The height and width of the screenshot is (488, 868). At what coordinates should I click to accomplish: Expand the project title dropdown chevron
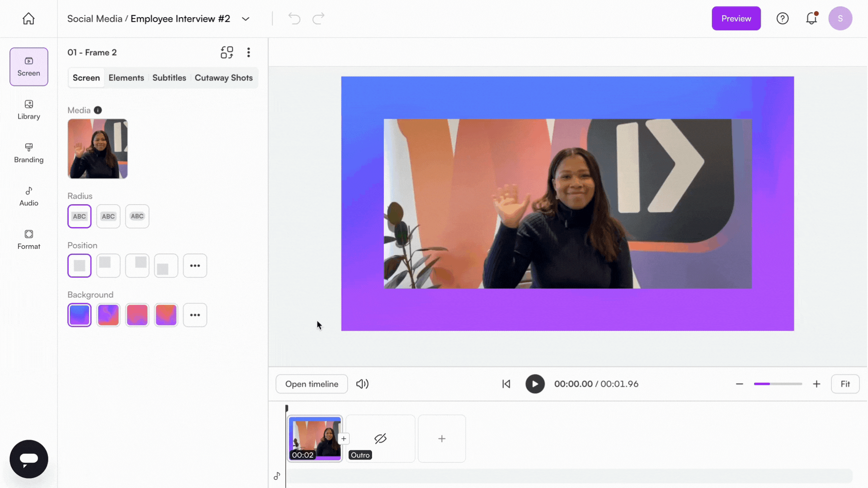pyautogui.click(x=245, y=19)
